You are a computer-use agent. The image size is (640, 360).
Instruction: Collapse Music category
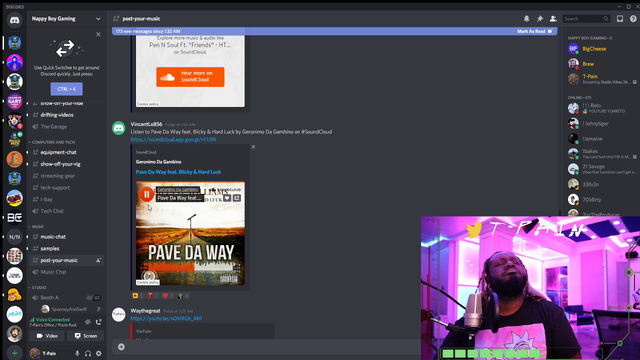click(38, 227)
